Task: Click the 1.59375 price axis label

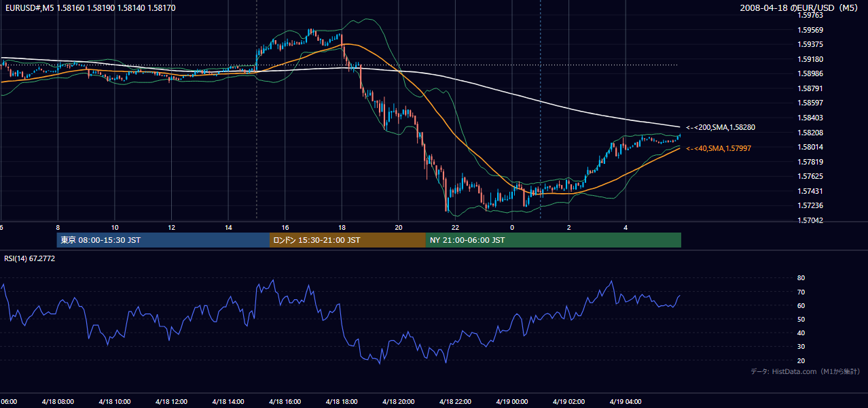Action: click(x=810, y=44)
